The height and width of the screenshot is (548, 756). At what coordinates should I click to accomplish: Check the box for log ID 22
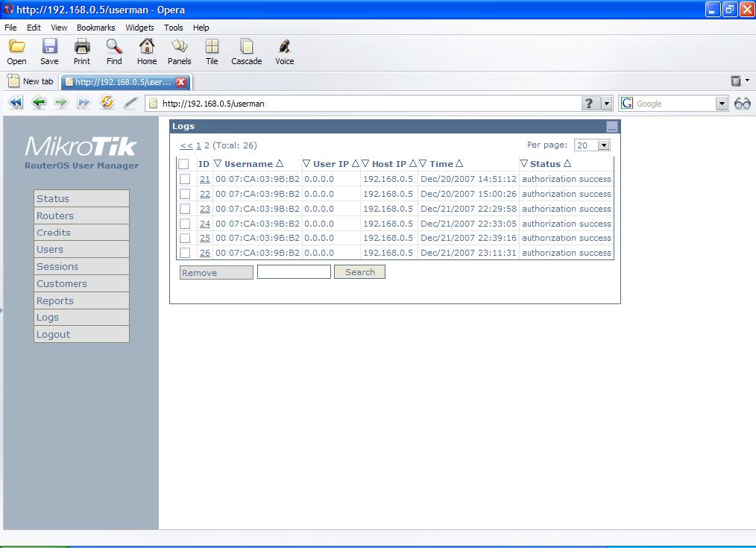(185, 194)
